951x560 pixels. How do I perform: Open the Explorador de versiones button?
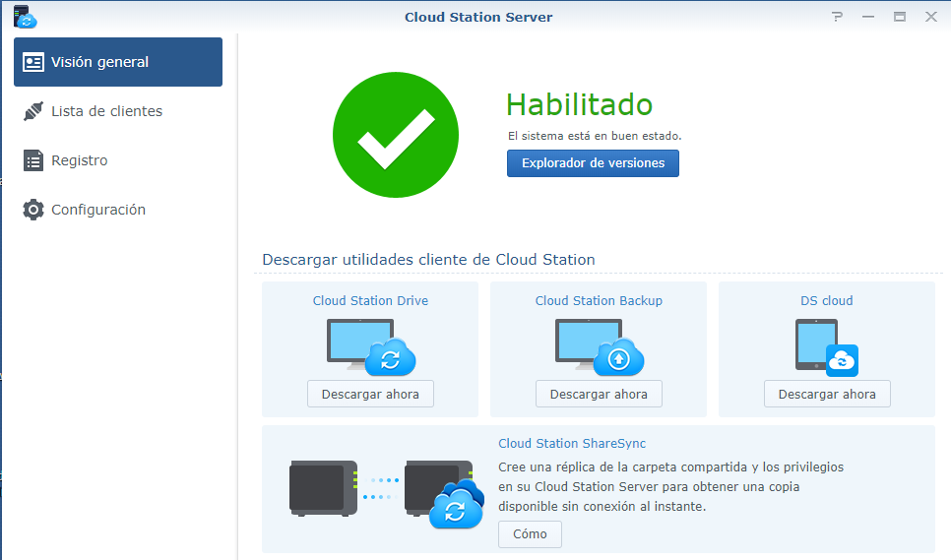[594, 163]
